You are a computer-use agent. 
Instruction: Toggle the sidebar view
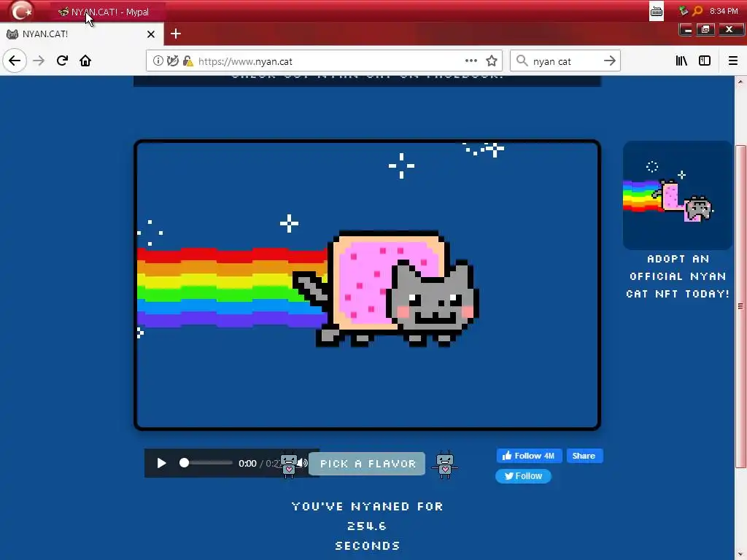pos(705,61)
